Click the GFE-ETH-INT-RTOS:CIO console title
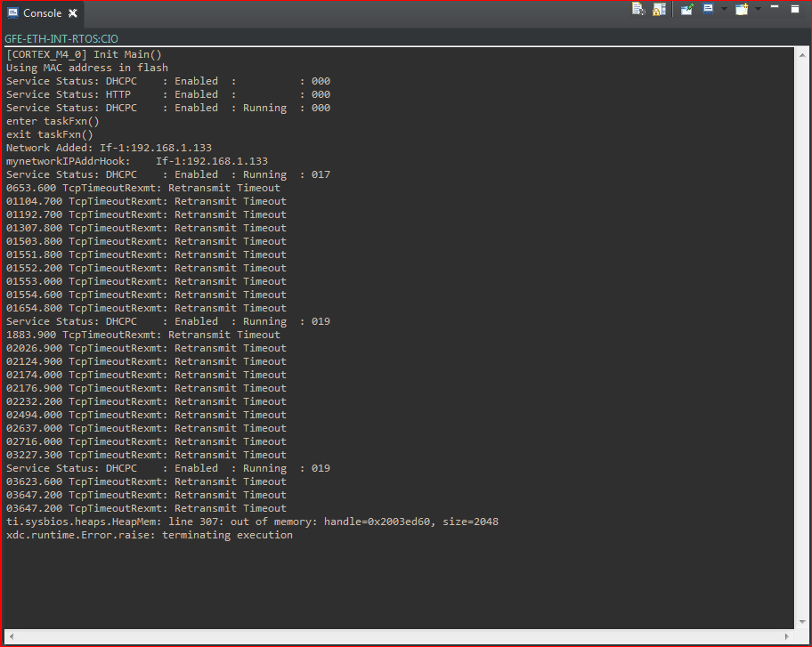Viewport: 812px width, 647px height. [x=61, y=39]
